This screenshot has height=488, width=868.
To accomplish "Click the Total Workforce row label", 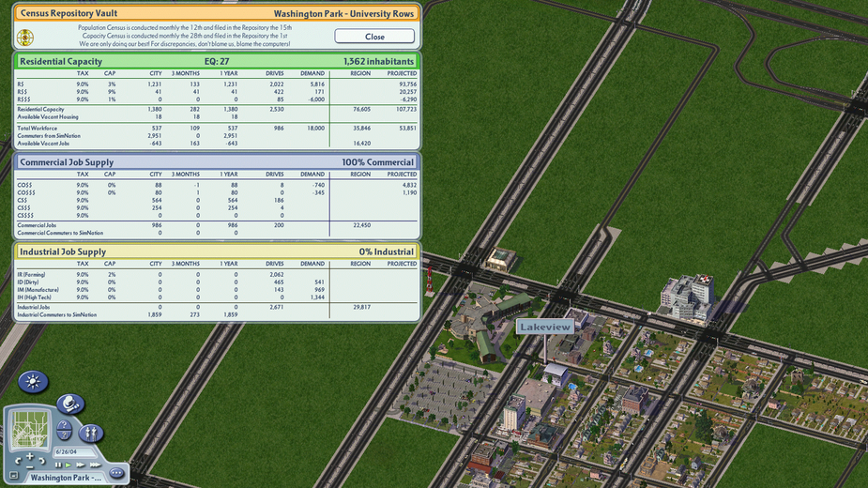I will click(x=38, y=129).
